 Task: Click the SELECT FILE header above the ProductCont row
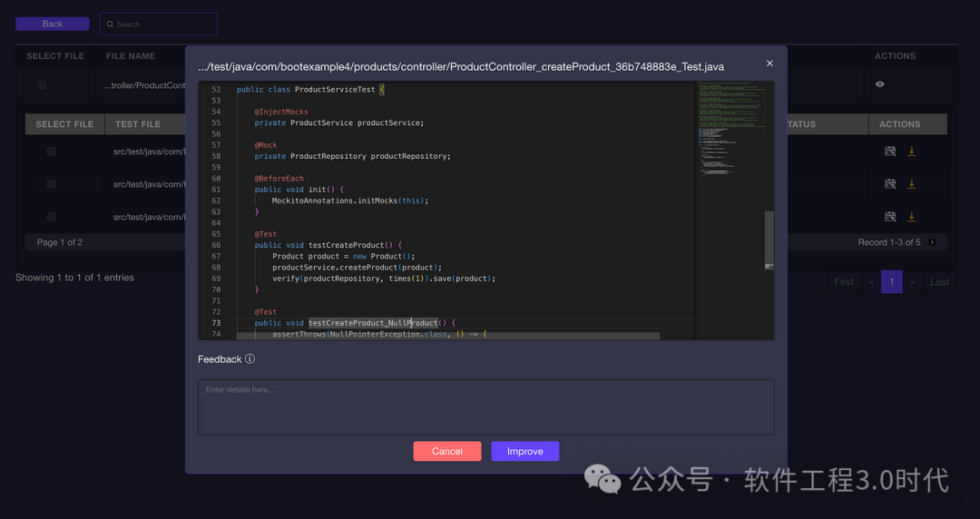coord(55,55)
